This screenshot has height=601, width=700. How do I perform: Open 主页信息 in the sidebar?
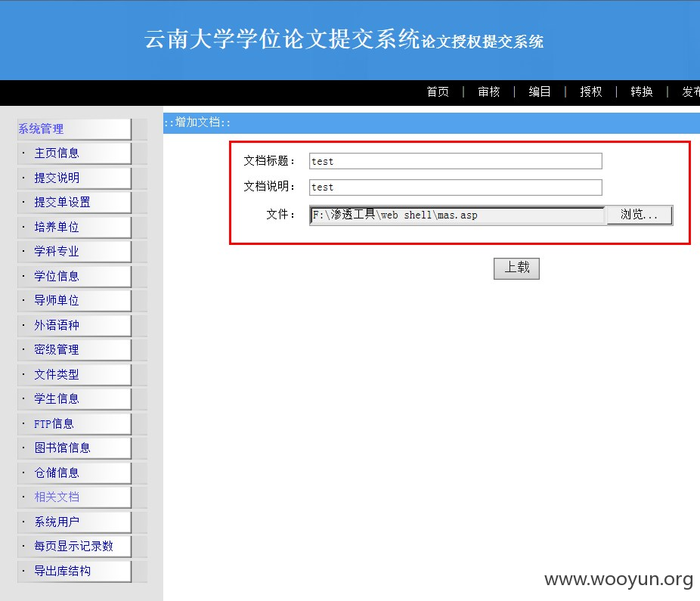point(57,153)
